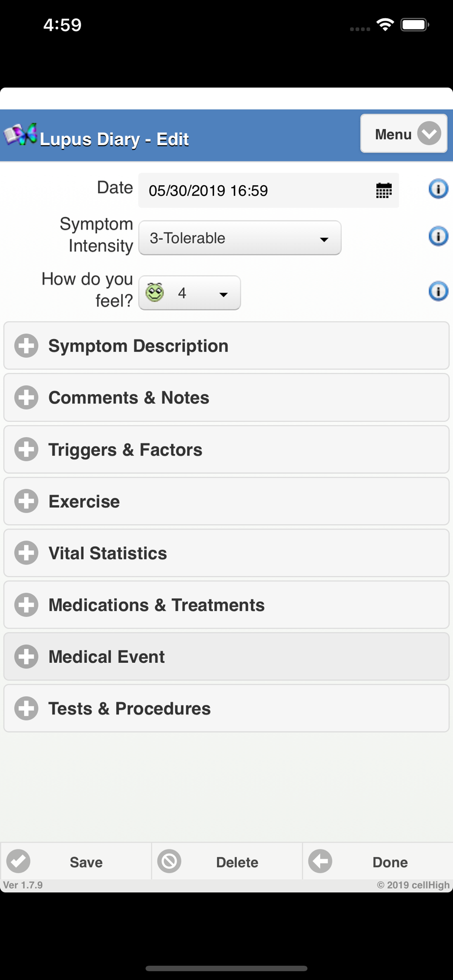Expand the Symptom Description section
The height and width of the screenshot is (980, 453).
tap(226, 345)
